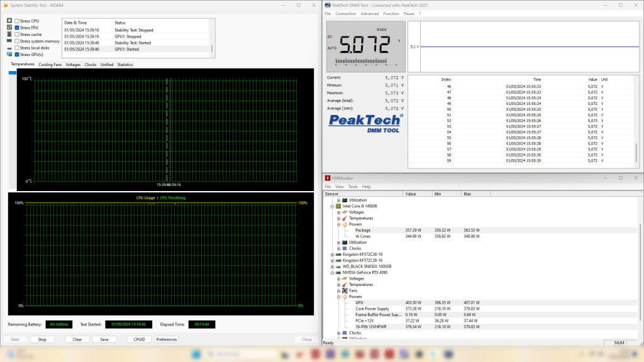
Task: Click the WD_BLACK SN850X drive icon
Action: coord(338,266)
